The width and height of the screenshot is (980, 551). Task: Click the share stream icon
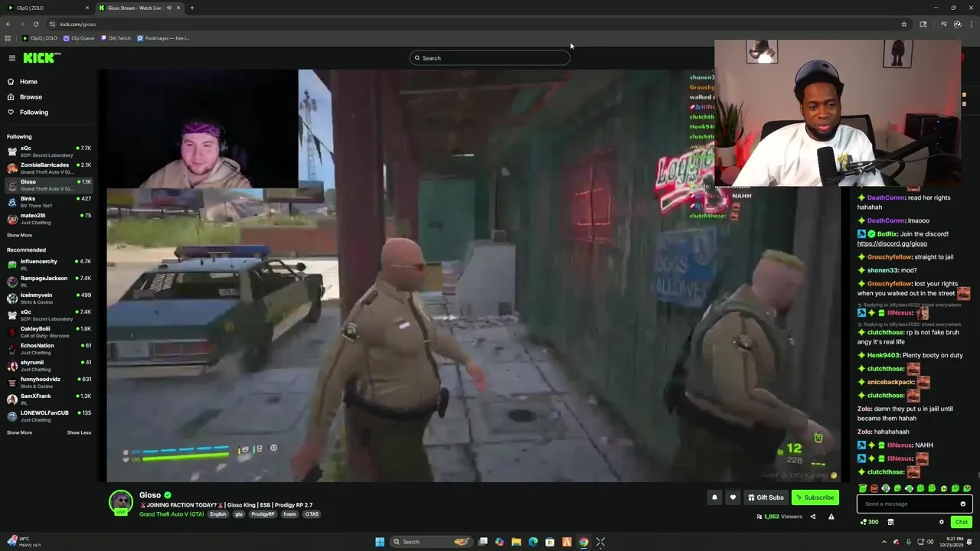point(813,517)
